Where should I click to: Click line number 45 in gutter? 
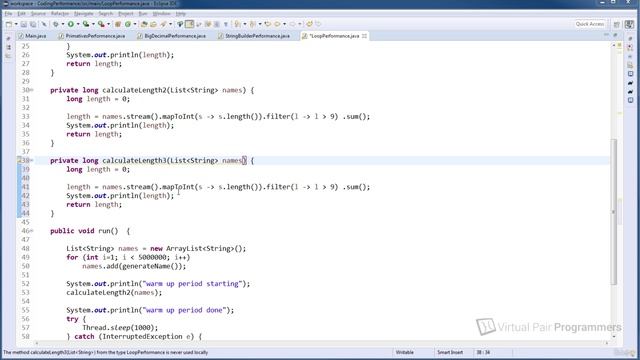(25, 222)
